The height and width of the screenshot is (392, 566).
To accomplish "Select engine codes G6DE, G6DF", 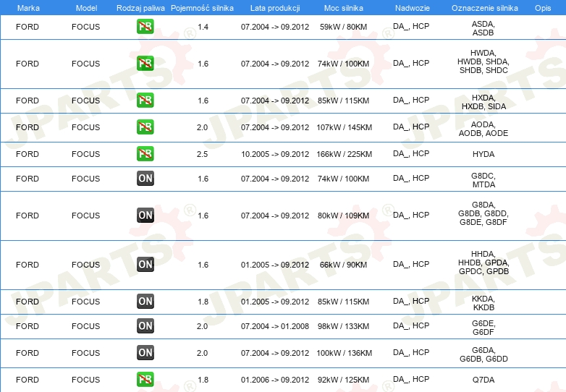I will point(483,328).
